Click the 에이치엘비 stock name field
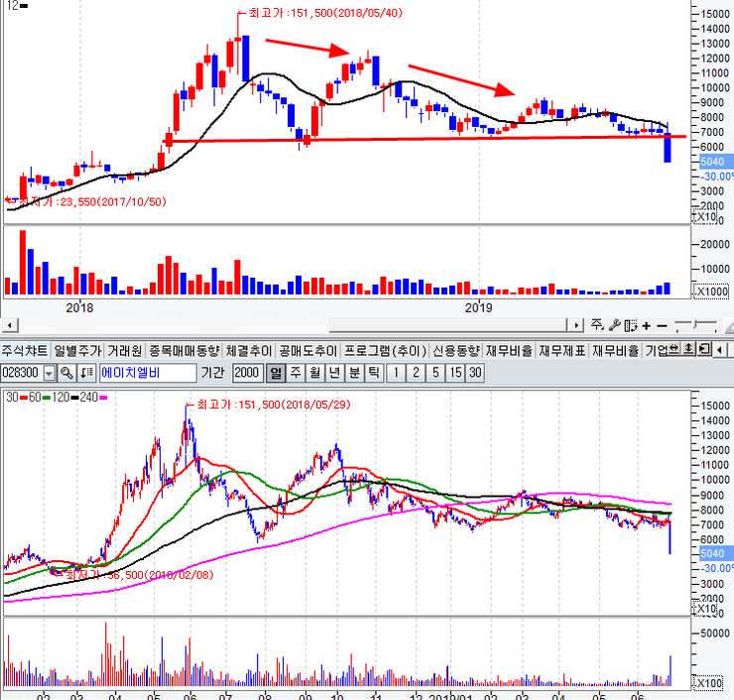 click(148, 373)
